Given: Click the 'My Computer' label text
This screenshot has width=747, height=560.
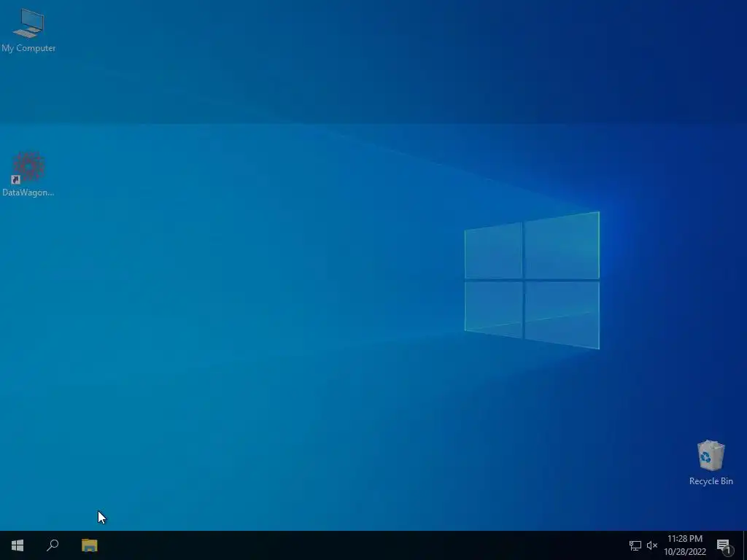Looking at the screenshot, I should click(28, 48).
